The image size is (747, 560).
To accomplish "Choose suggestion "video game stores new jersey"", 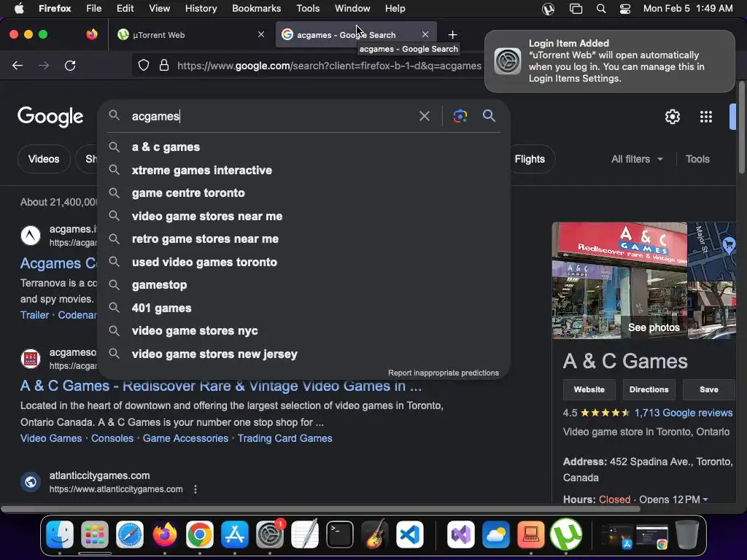I will (x=304, y=354).
